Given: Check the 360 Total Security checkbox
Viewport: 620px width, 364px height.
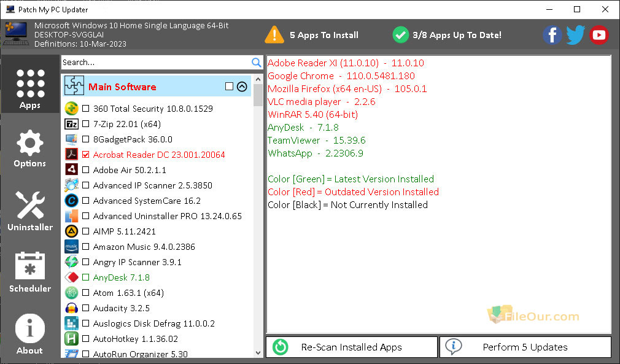Looking at the screenshot, I should (x=85, y=108).
